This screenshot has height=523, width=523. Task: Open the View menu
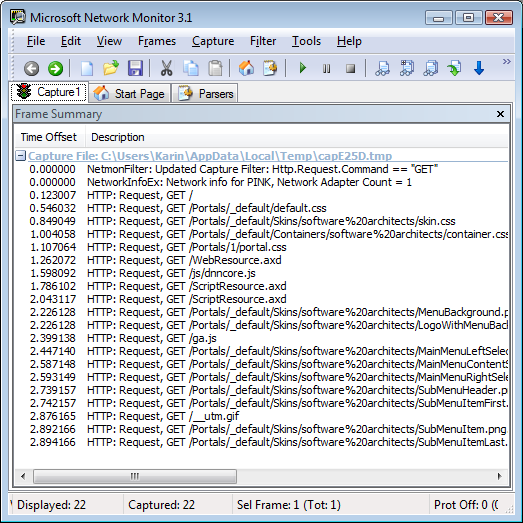pos(109,41)
